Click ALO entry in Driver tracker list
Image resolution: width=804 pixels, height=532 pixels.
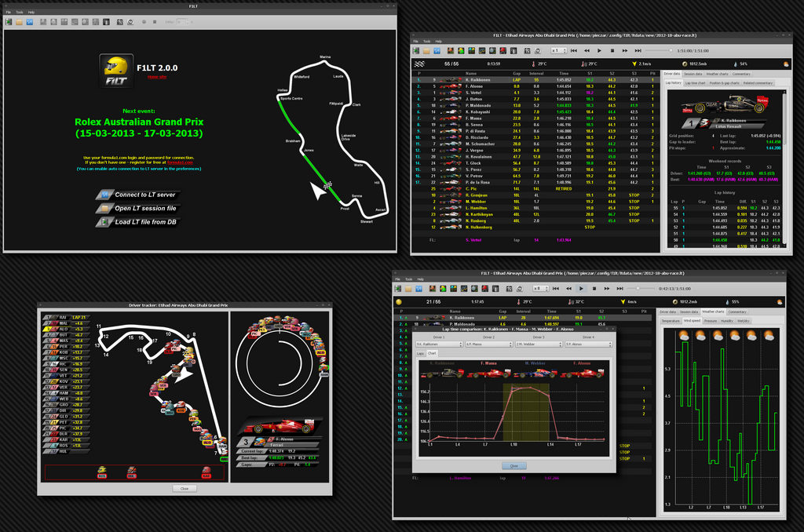[65, 329]
